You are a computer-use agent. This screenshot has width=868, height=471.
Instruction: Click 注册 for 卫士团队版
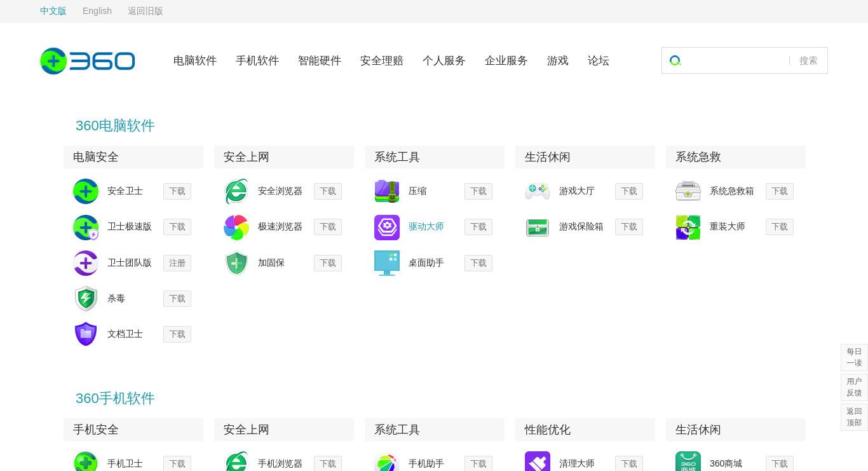click(177, 263)
